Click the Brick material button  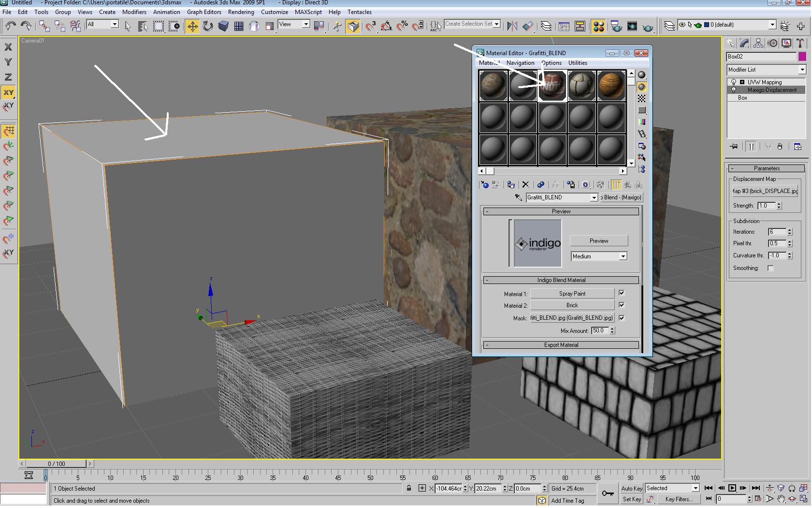tap(572, 305)
